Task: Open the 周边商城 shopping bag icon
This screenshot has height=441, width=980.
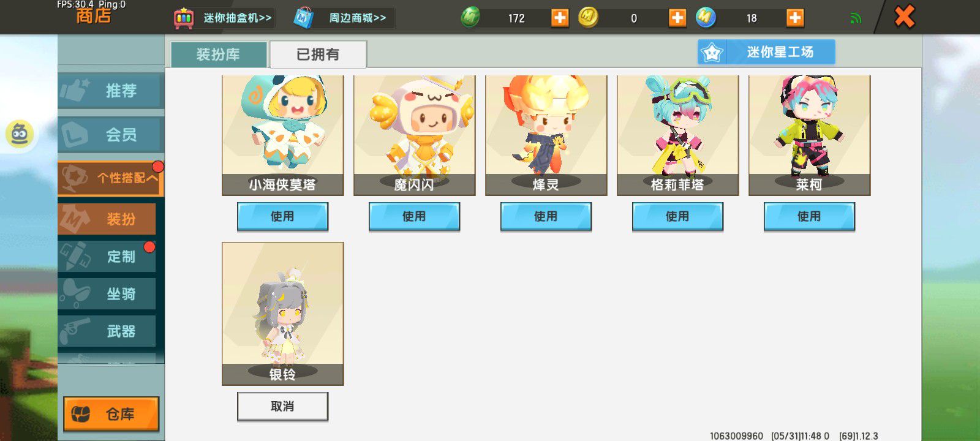Action: pos(303,18)
